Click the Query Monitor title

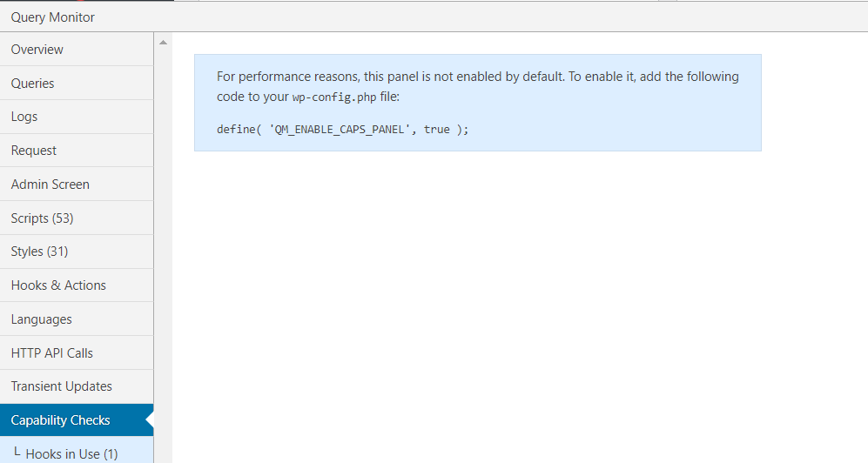pyautogui.click(x=52, y=17)
